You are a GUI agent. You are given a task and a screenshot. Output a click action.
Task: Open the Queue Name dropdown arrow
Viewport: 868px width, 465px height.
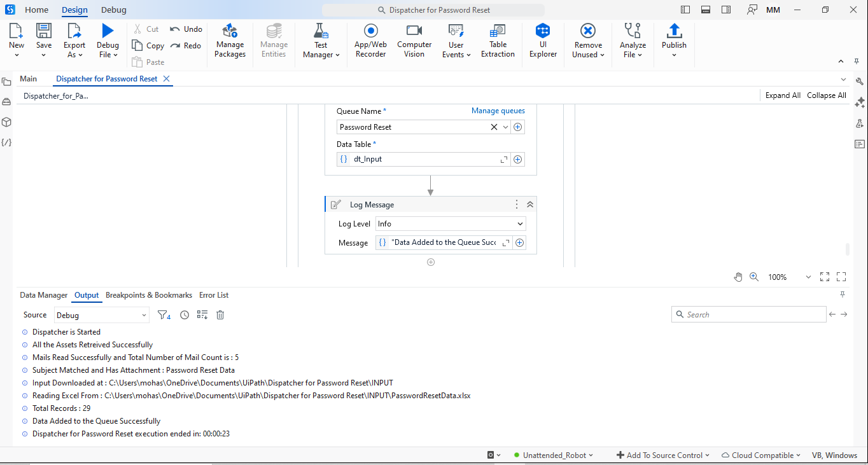tap(506, 127)
